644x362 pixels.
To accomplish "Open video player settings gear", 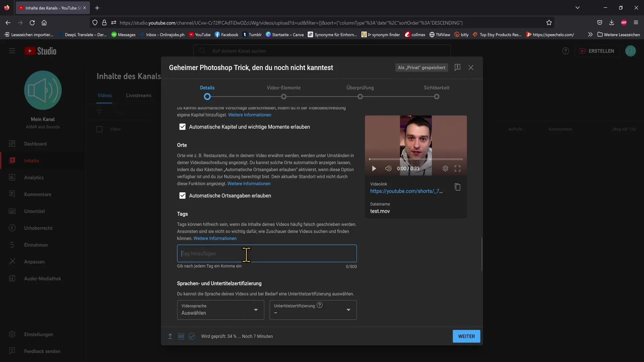I will coord(445,169).
